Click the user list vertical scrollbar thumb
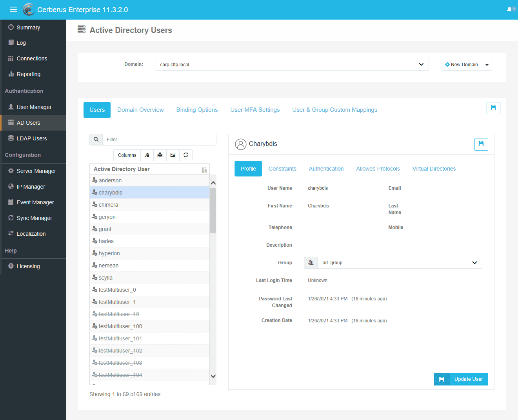This screenshot has width=518, height=420. [x=213, y=210]
